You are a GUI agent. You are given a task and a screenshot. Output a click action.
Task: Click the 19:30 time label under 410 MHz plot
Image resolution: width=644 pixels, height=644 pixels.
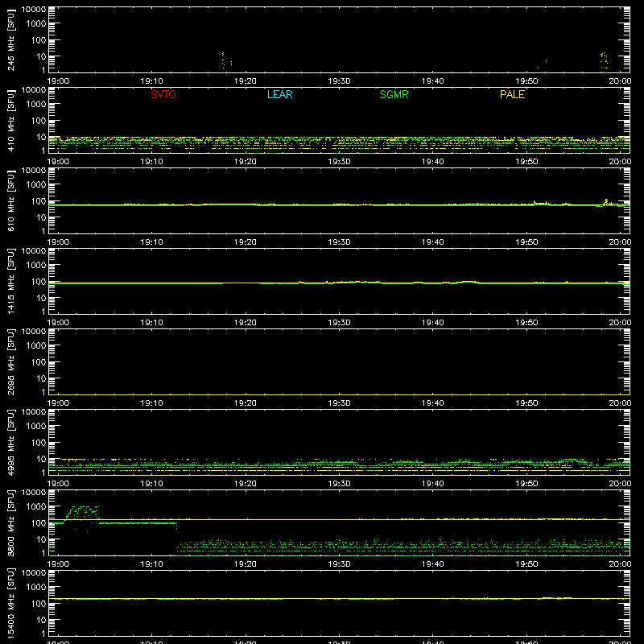(x=339, y=162)
